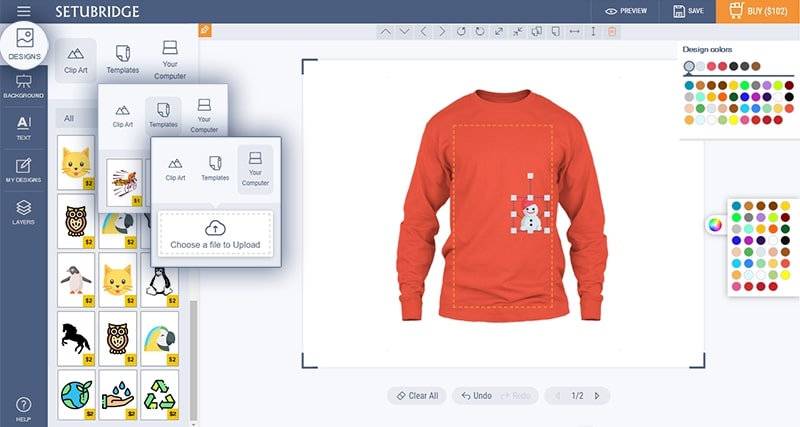The height and width of the screenshot is (427, 800).
Task: Duplicate the selected design with overlapping-pages icon
Action: (537, 32)
